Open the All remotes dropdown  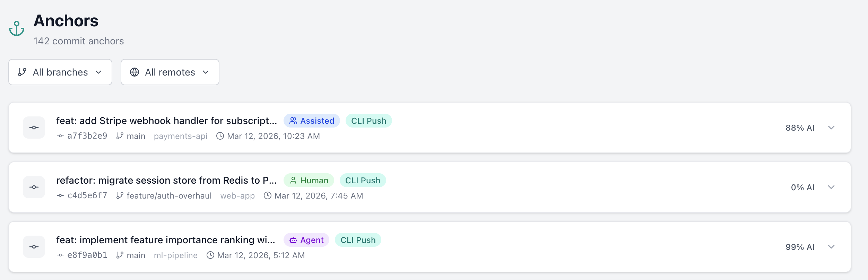point(170,72)
